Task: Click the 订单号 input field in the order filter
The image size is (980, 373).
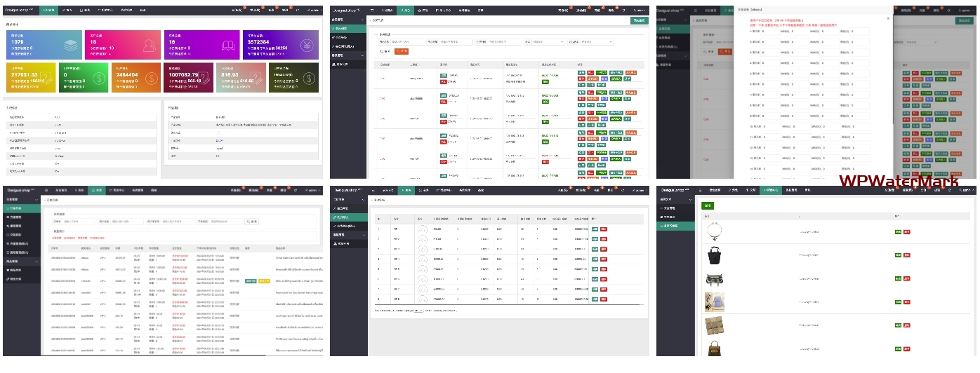Action: [79, 222]
